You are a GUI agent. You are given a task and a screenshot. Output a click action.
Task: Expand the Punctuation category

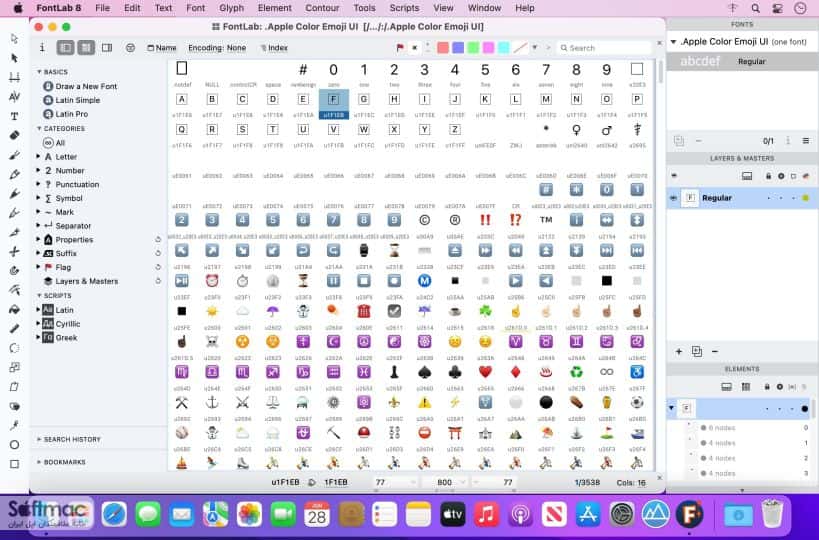click(38, 184)
